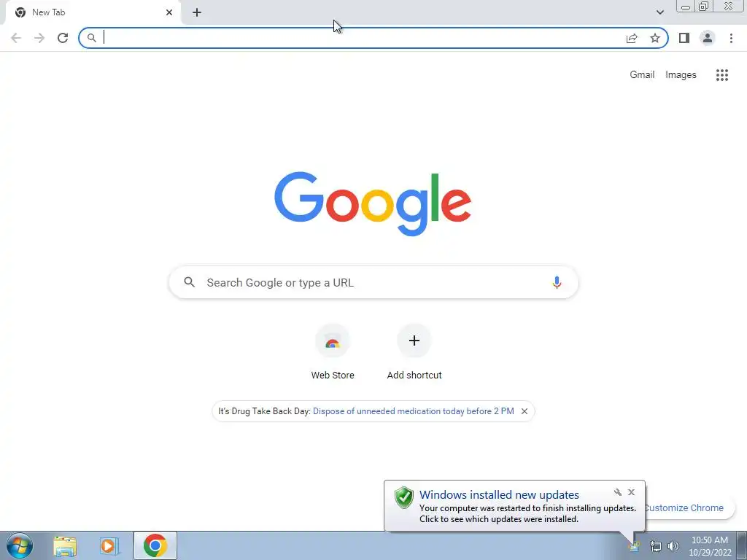The width and height of the screenshot is (747, 560).
Task: Open Google Images link
Action: click(x=681, y=75)
